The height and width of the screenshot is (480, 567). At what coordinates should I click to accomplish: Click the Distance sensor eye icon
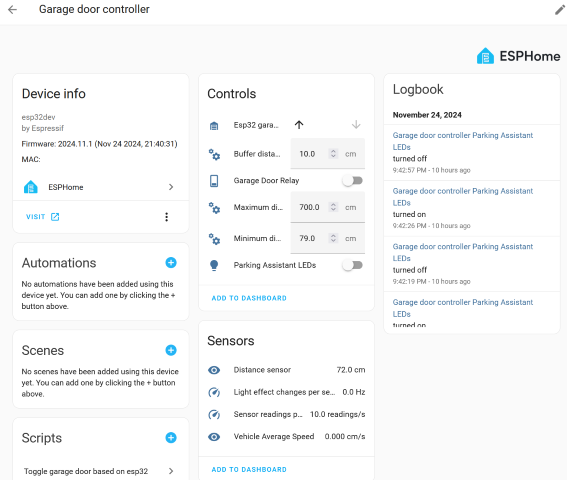pyautogui.click(x=214, y=370)
